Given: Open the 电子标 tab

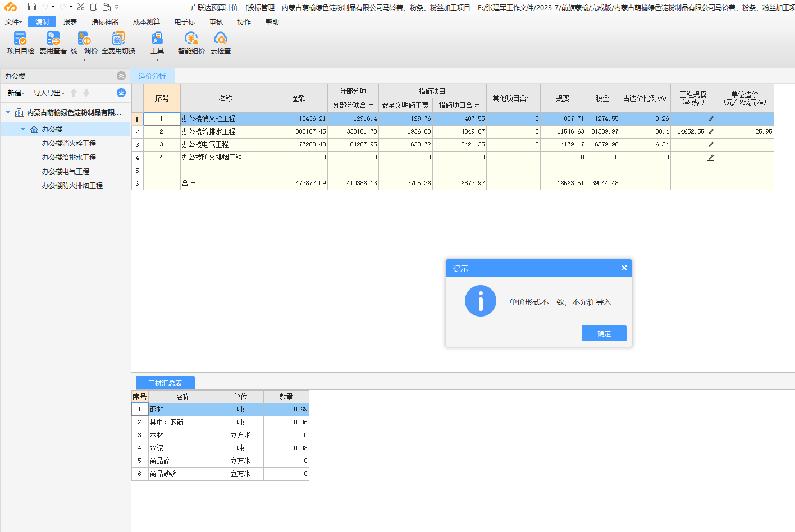Looking at the screenshot, I should 185,21.
